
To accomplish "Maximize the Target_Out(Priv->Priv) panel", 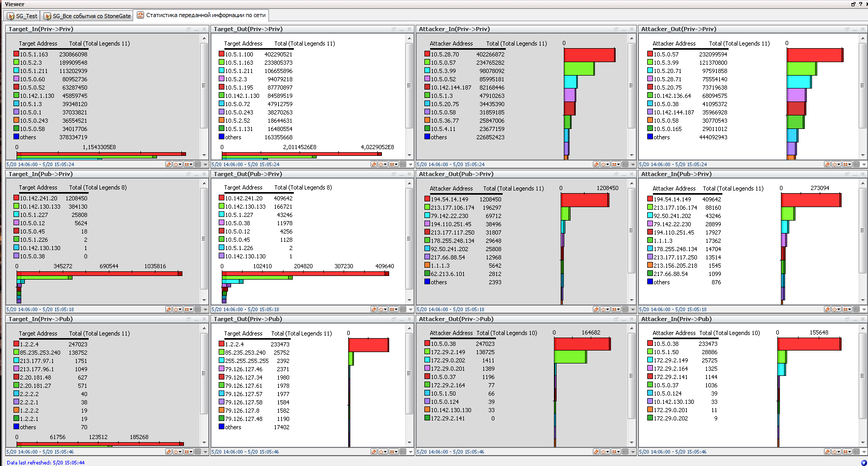I will coord(394,29).
